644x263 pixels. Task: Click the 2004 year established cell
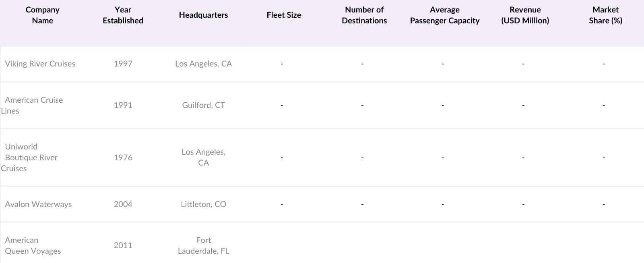pyautogui.click(x=123, y=204)
